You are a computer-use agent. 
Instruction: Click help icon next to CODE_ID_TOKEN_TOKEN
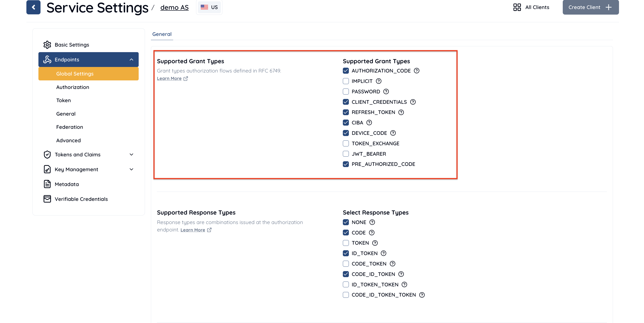(422, 295)
